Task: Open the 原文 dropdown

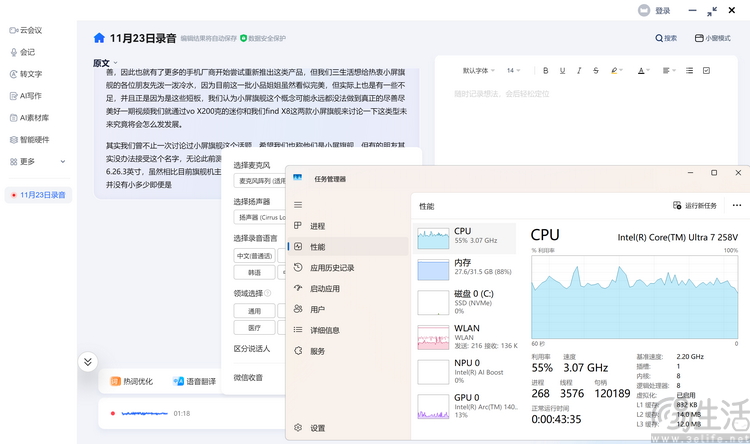Action: [105, 63]
